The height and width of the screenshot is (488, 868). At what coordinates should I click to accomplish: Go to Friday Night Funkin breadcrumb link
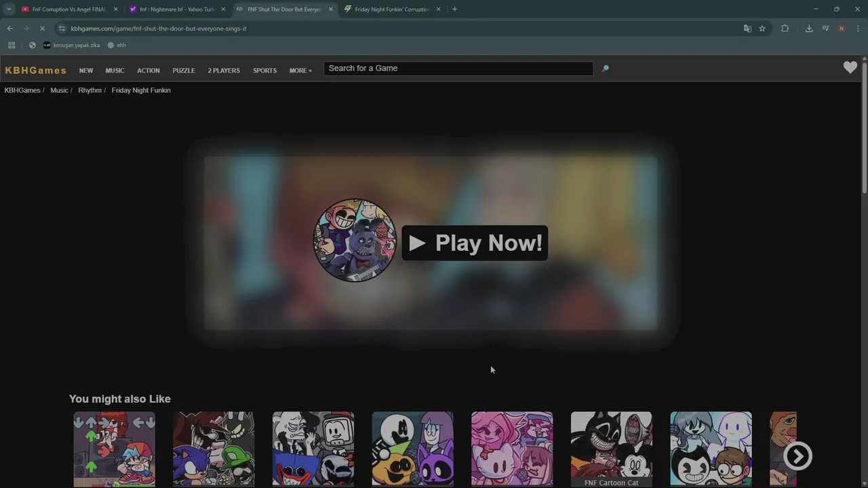(x=141, y=90)
